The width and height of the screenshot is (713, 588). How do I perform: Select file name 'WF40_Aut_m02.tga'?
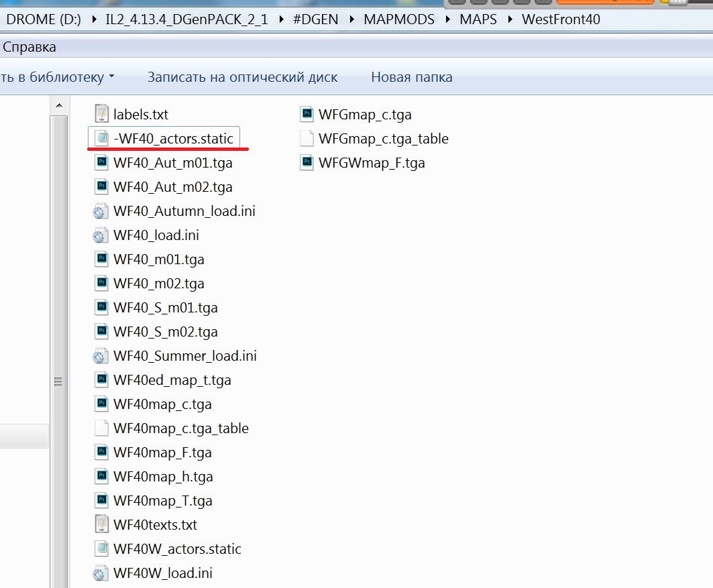[173, 187]
